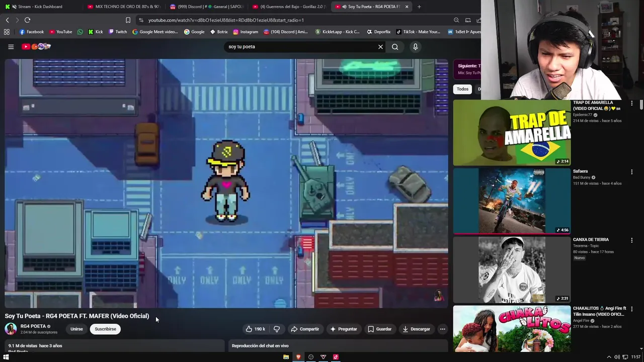This screenshot has height=362, width=644.
Task: Click the page vertical scrollbar
Action: tap(641, 105)
